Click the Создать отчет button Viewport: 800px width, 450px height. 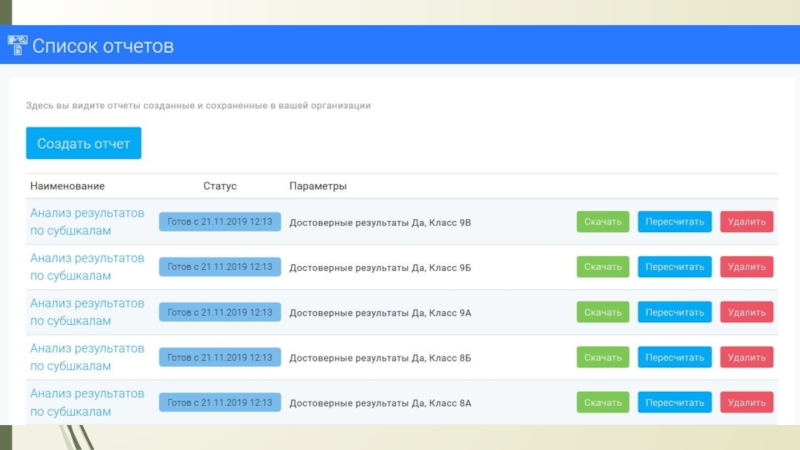point(84,143)
